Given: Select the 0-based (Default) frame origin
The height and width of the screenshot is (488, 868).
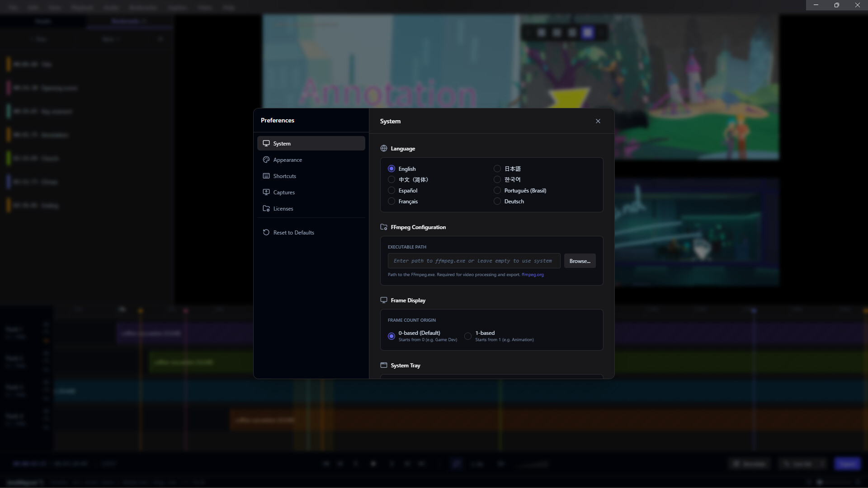Looking at the screenshot, I should (392, 336).
